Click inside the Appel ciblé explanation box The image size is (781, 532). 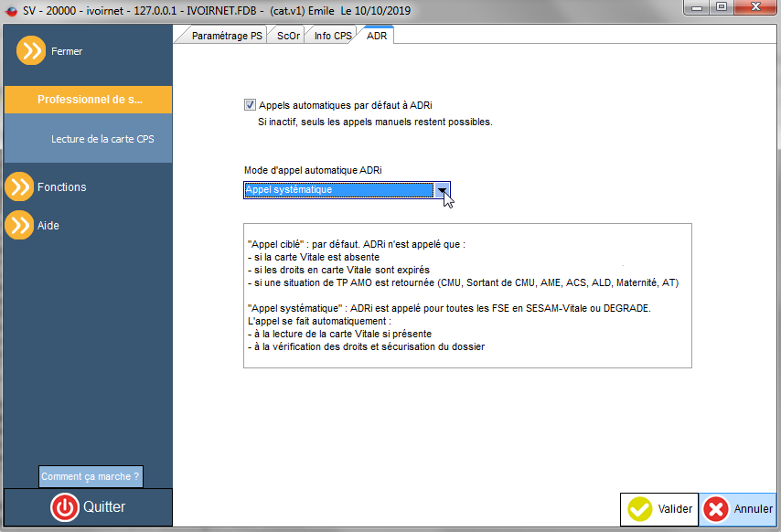click(467, 295)
